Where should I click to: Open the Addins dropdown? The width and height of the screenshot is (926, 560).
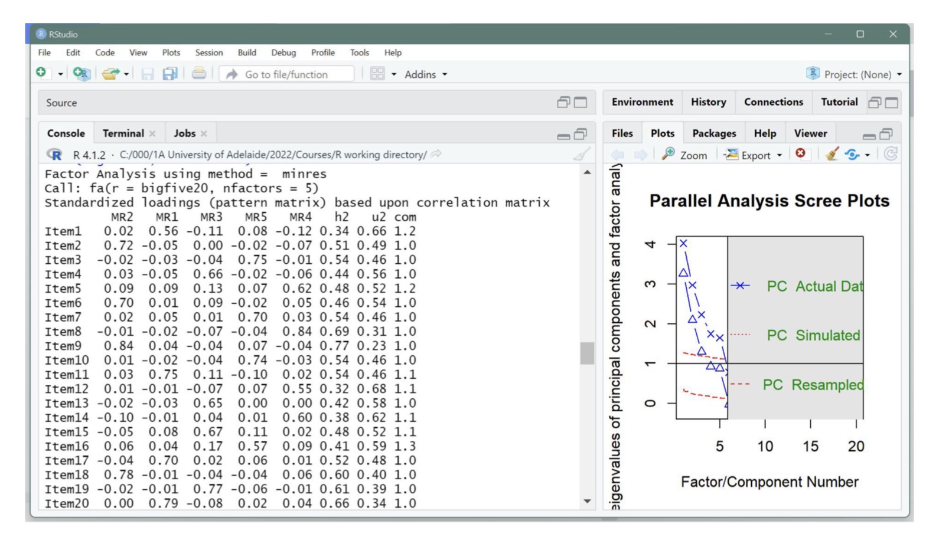[x=426, y=74]
